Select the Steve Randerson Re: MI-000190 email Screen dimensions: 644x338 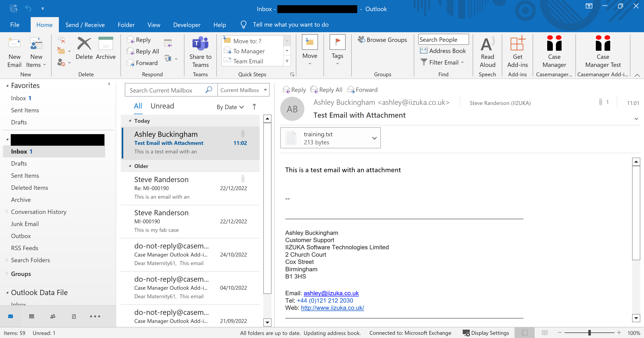(190, 188)
